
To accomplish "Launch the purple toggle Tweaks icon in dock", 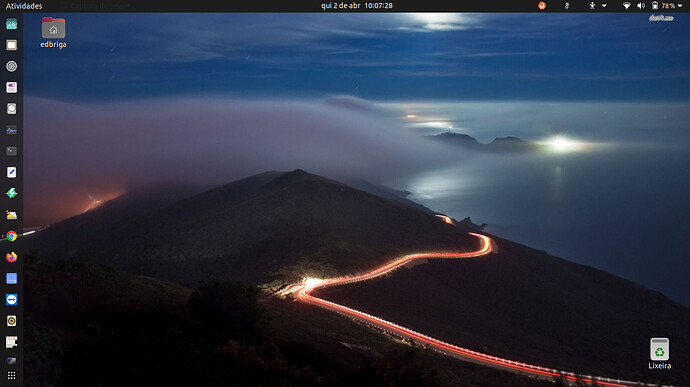I will (11, 88).
